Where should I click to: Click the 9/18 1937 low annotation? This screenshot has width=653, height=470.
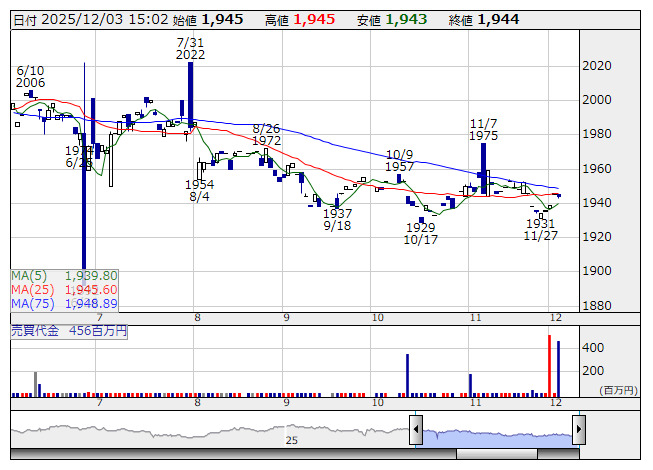(337, 220)
